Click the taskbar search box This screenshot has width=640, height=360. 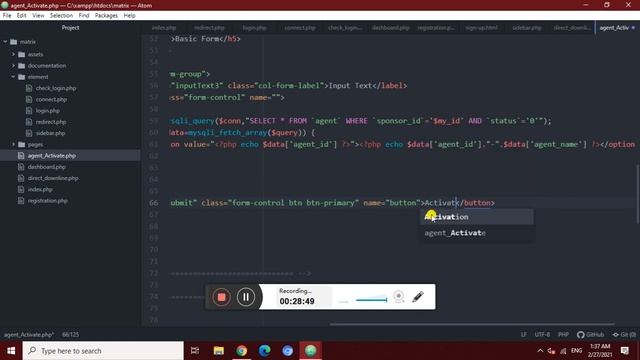click(103, 351)
